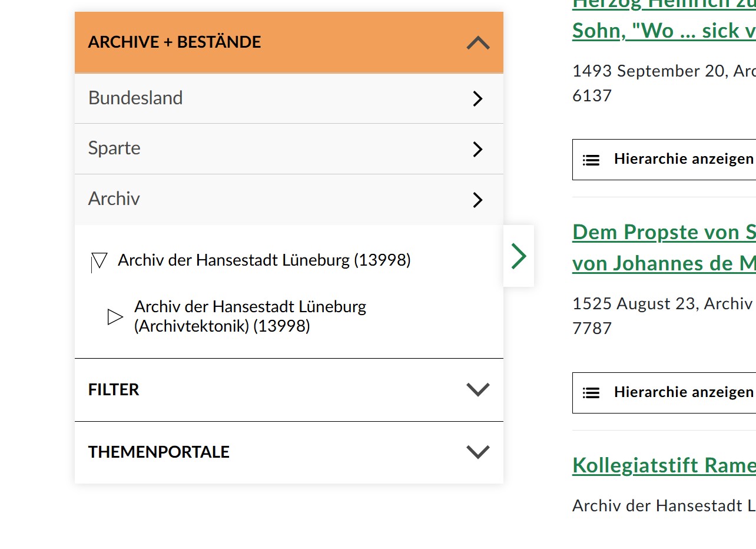This screenshot has width=756, height=549.
Task: Expand the Archivtektonik tree node triangle
Action: pyautogui.click(x=115, y=317)
